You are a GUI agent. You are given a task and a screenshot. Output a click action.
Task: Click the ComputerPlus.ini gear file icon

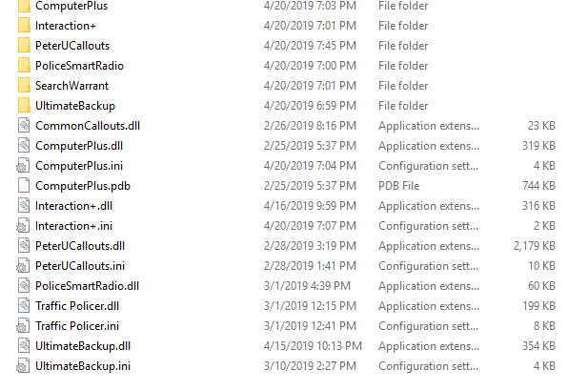(x=23, y=166)
